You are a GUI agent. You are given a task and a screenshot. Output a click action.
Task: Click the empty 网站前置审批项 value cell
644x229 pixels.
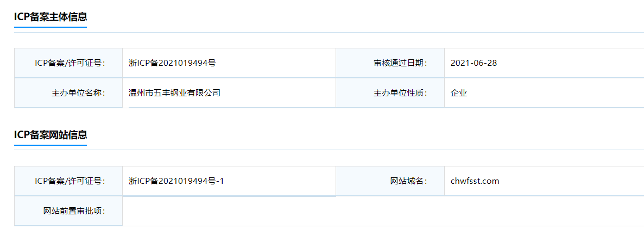tap(380, 211)
